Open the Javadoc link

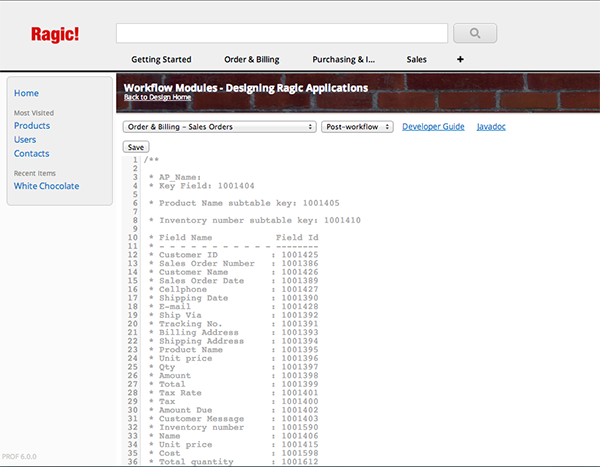tap(491, 127)
